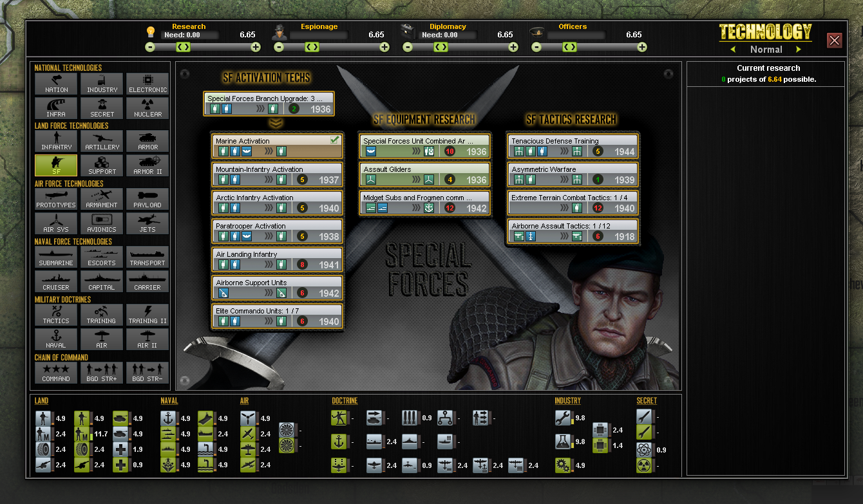Decrease the Officers funding with minus
This screenshot has height=504, width=863.
point(536,47)
